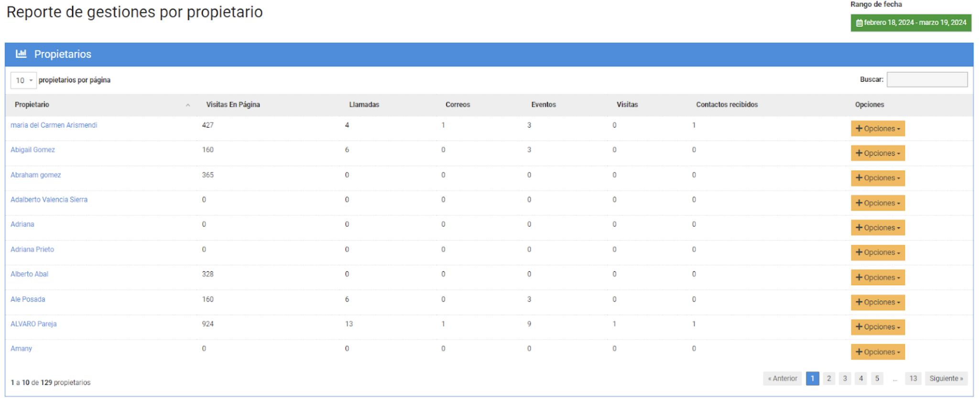Click Siguiente to go to next page

(946, 379)
